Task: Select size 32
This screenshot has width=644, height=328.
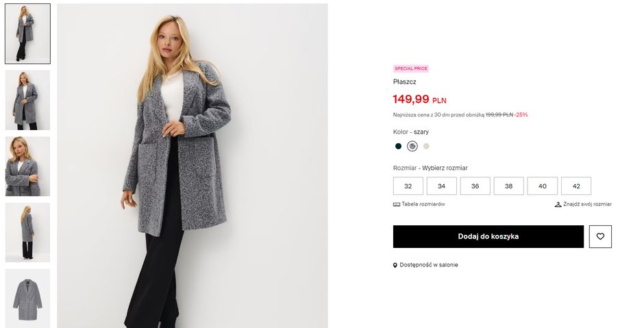Action: (408, 186)
